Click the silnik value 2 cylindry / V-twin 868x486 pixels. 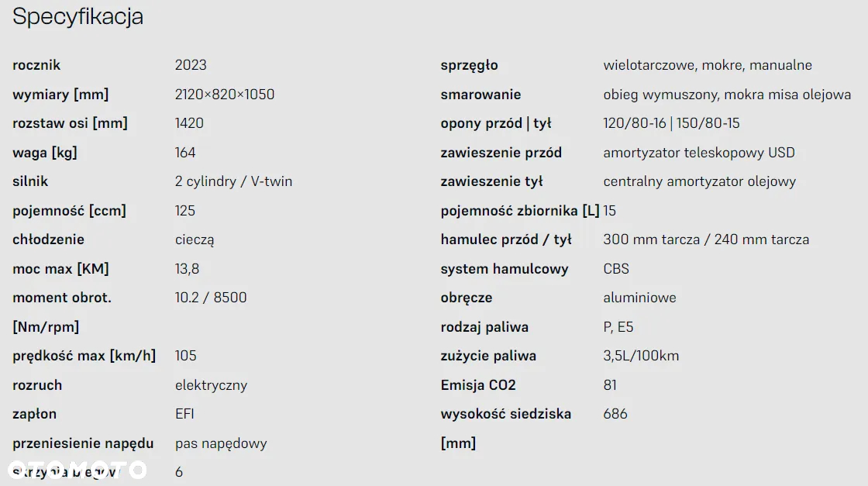(233, 181)
